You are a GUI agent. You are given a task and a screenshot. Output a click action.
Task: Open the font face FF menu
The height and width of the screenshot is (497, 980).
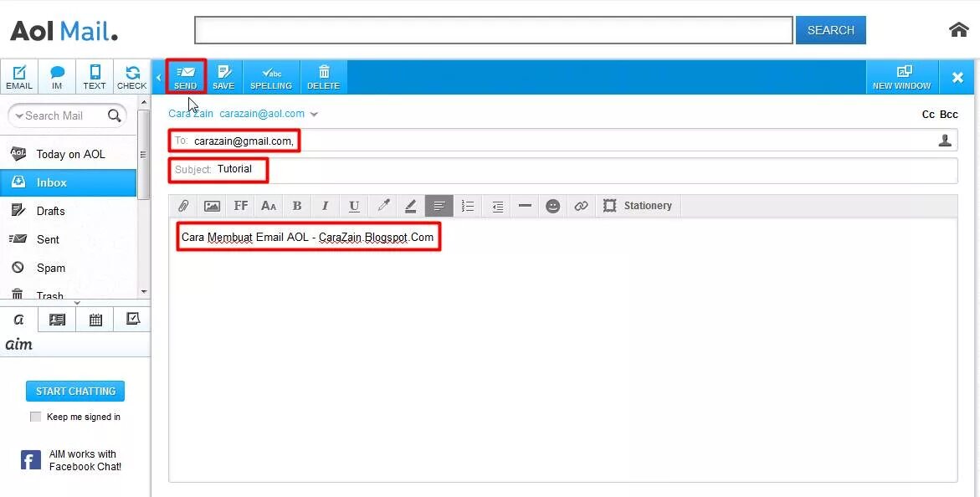tap(241, 206)
